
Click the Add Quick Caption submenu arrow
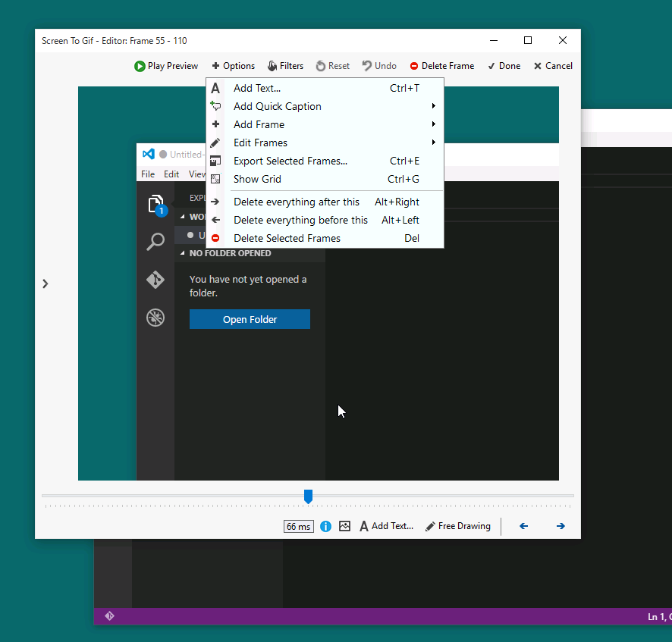click(434, 106)
